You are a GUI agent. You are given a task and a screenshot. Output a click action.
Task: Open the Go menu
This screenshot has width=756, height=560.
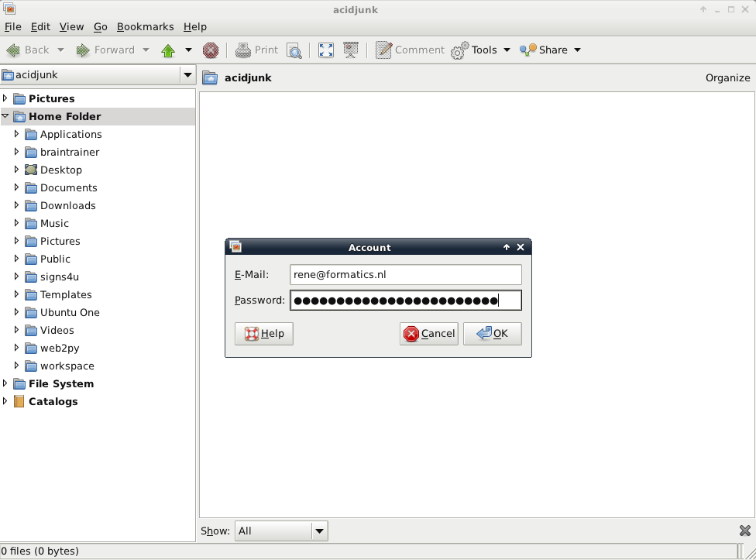[100, 27]
